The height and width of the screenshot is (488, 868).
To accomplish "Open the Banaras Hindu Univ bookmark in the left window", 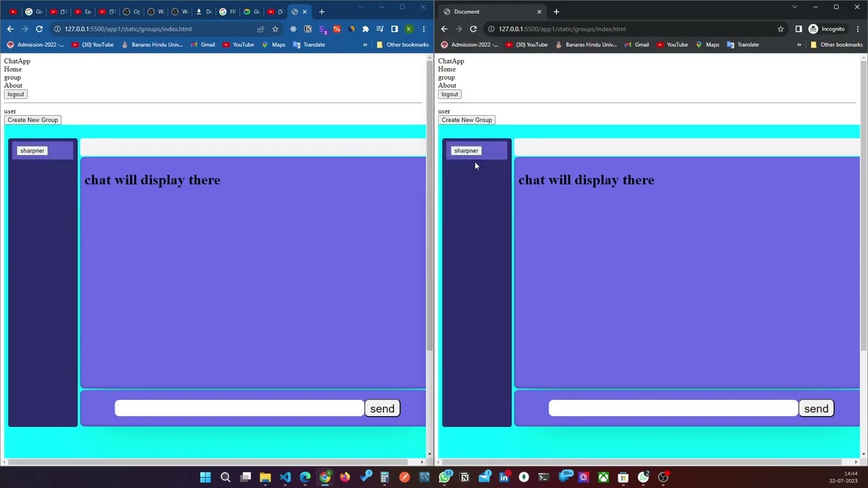I will [152, 45].
